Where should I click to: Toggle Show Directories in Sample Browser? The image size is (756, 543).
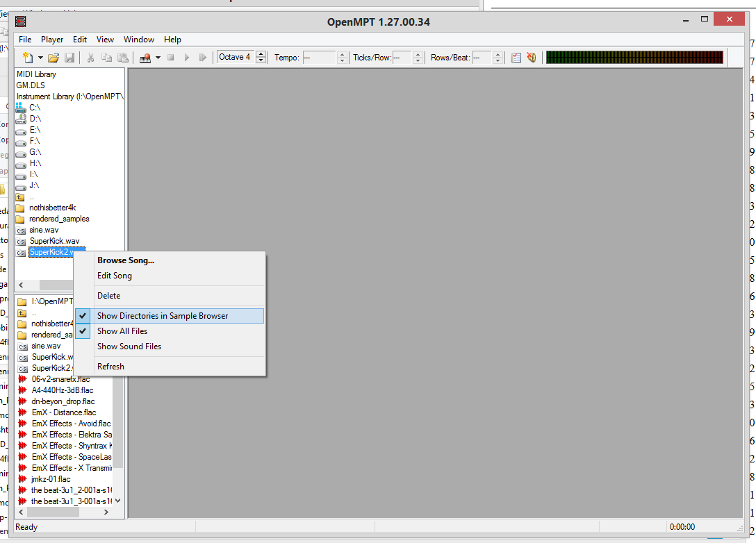(x=170, y=316)
